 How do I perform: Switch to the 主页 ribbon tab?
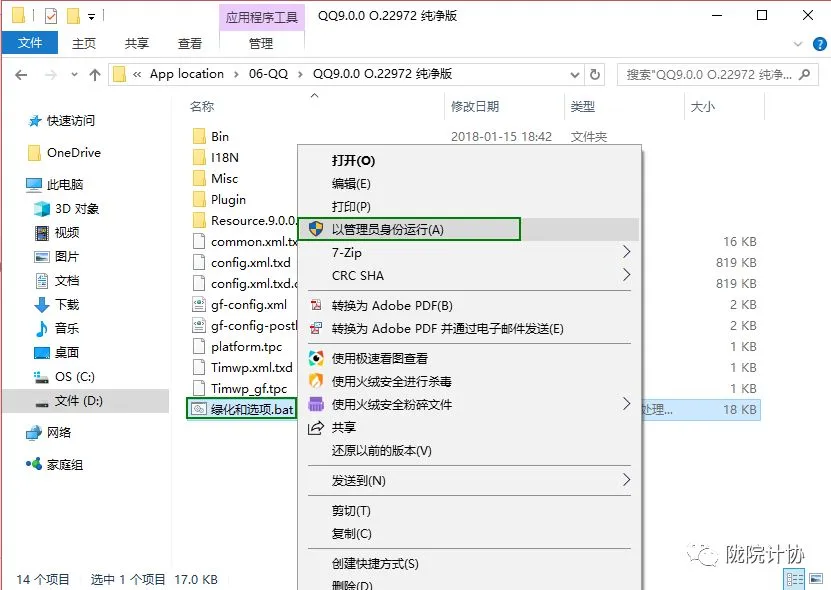[x=84, y=43]
